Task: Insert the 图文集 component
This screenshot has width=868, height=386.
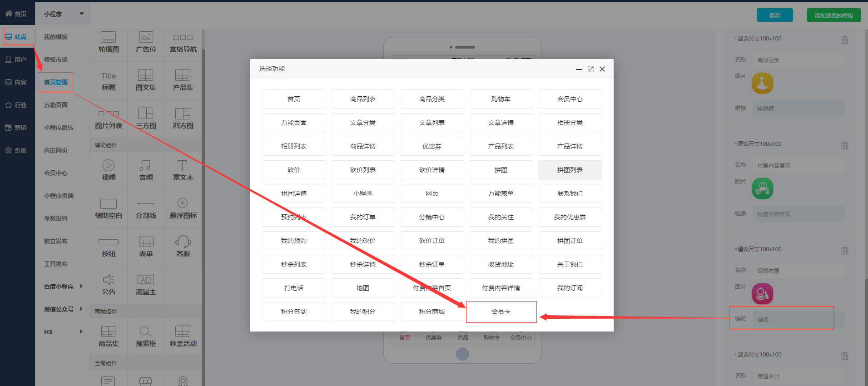Action: (146, 81)
